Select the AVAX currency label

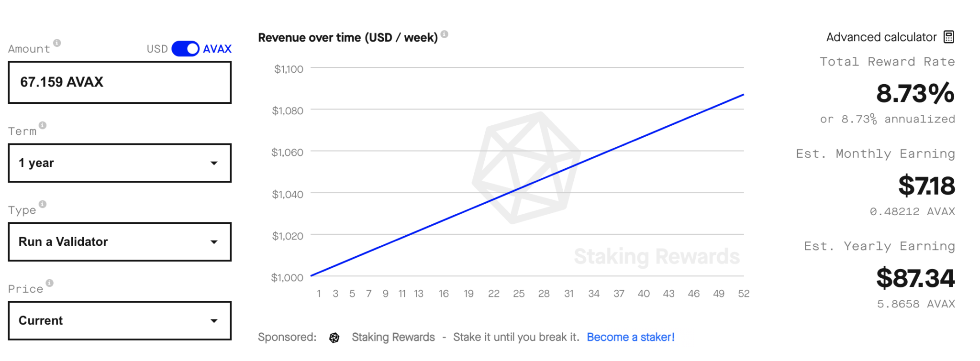[217, 49]
